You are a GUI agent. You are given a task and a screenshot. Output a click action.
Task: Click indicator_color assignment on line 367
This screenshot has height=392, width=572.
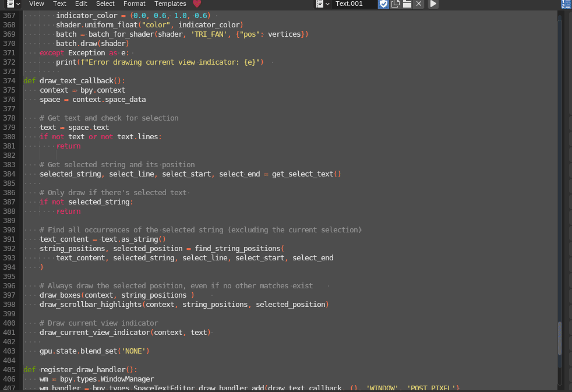click(133, 15)
